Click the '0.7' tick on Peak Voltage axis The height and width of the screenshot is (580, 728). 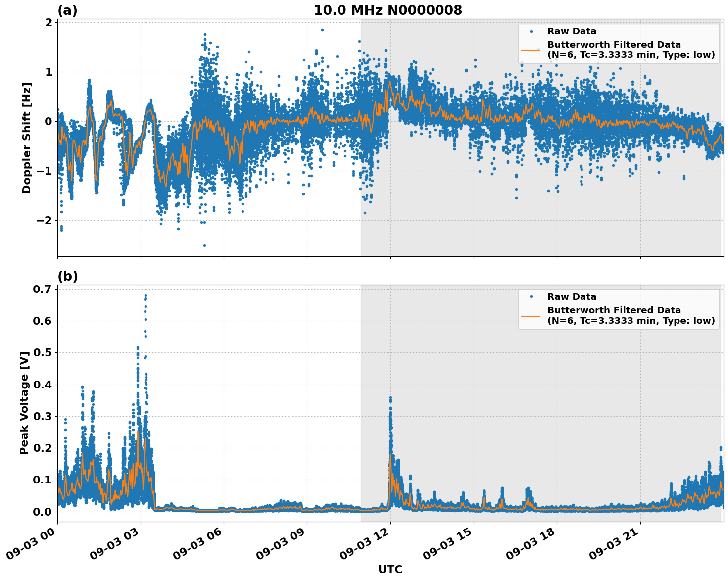tap(43, 289)
